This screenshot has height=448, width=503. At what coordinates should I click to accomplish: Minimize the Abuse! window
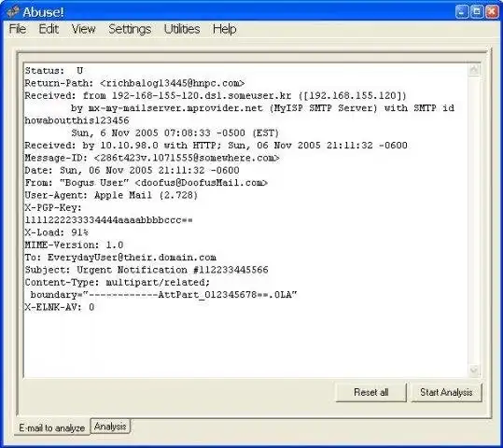[x=462, y=12]
